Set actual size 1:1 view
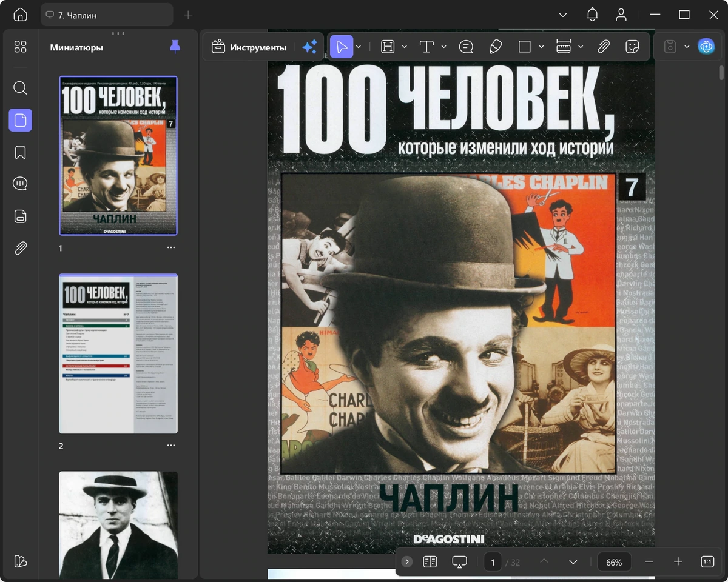Screen dimensions: 728x582 tap(707, 562)
